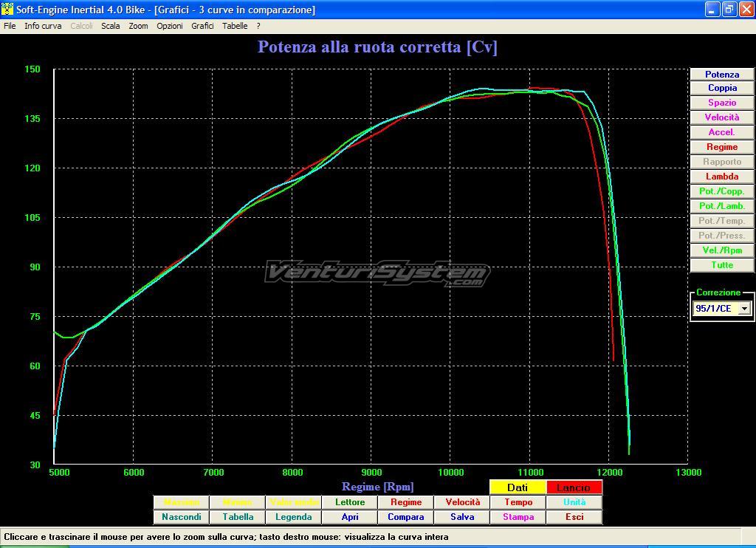Show the Coppia torque graph
The image size is (756, 548).
tap(722, 88)
